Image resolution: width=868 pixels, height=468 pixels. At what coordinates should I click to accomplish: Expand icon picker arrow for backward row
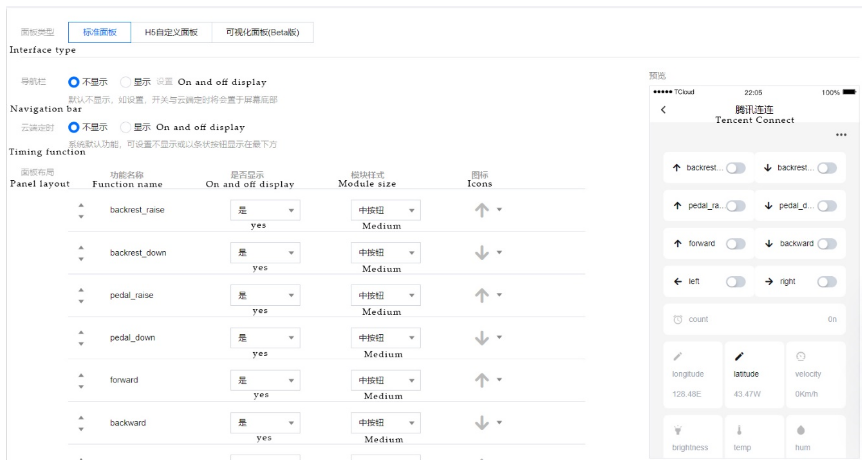tap(499, 422)
